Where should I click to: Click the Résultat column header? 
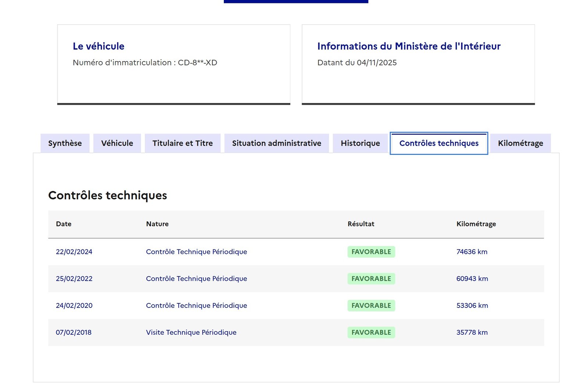point(361,224)
